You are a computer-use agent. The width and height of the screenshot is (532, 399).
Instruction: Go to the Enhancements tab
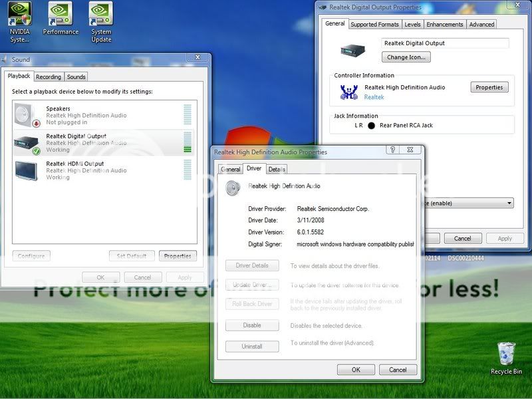tap(445, 25)
